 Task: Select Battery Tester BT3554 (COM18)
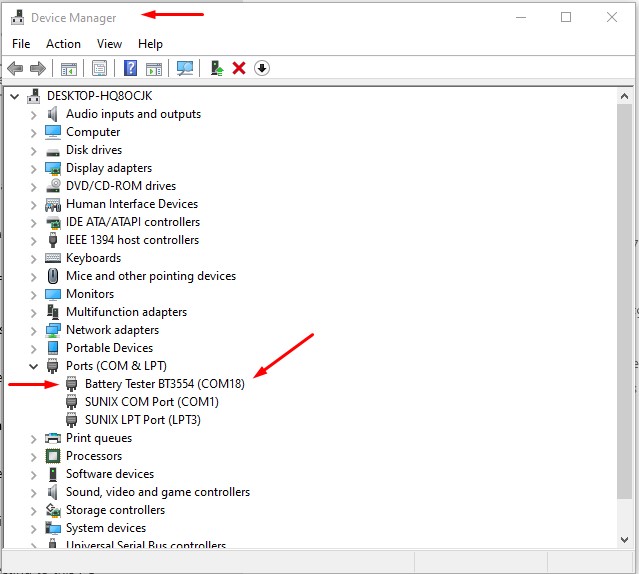(x=165, y=384)
